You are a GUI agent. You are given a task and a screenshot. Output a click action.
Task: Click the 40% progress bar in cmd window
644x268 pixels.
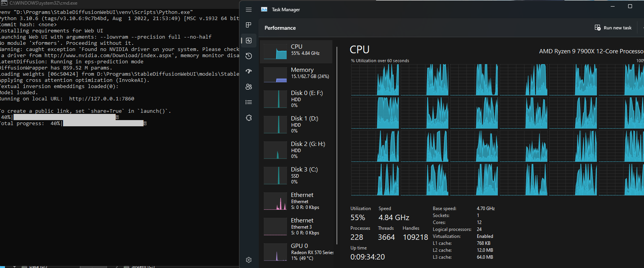click(65, 117)
